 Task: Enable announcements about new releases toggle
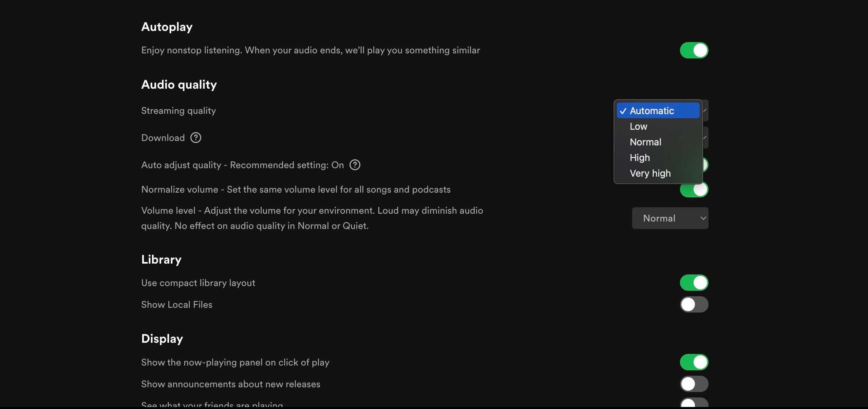pos(694,384)
